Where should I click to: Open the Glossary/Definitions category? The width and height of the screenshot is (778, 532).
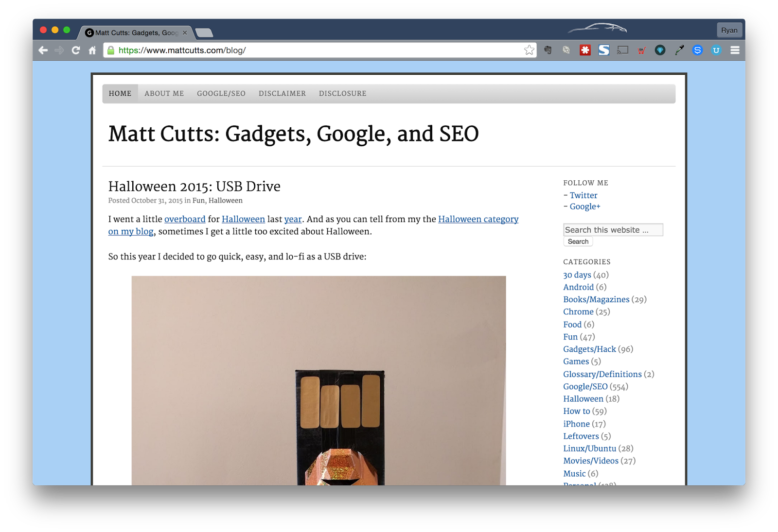(602, 374)
